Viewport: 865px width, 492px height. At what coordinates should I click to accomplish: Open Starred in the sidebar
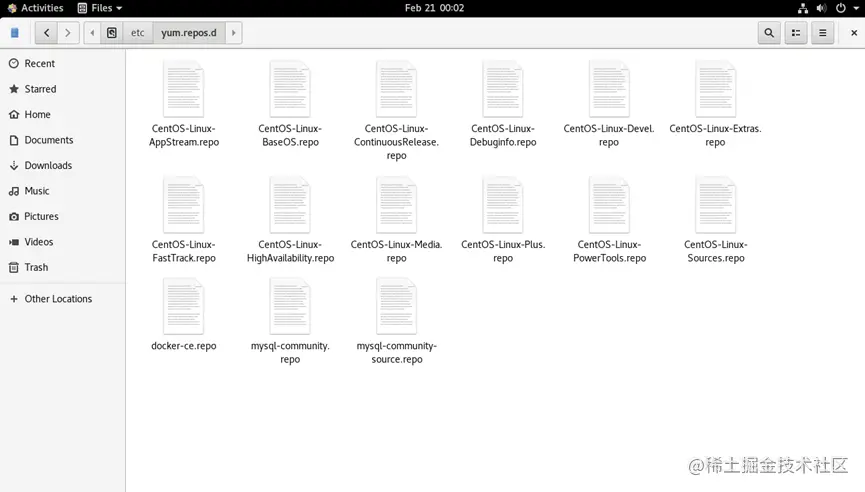click(62, 89)
